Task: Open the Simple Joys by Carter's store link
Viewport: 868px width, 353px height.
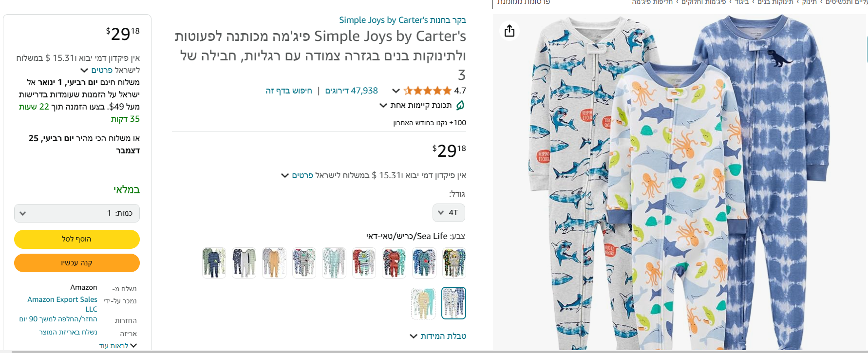Action: point(402,20)
